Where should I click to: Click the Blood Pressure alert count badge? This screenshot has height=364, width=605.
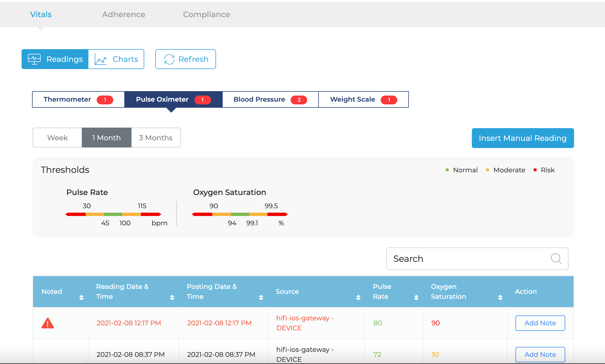[x=299, y=100]
